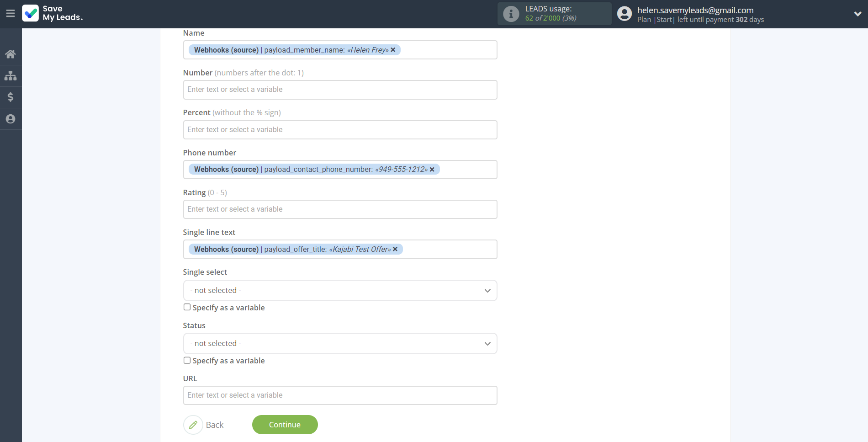Open the Status dropdown
The image size is (868, 442).
pyautogui.click(x=340, y=344)
